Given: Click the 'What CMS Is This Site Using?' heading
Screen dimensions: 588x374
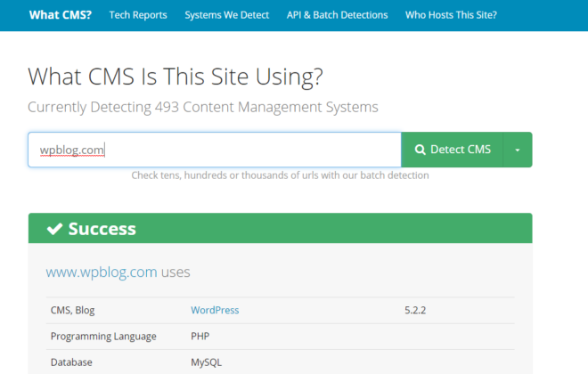Looking at the screenshot, I should pyautogui.click(x=176, y=77).
